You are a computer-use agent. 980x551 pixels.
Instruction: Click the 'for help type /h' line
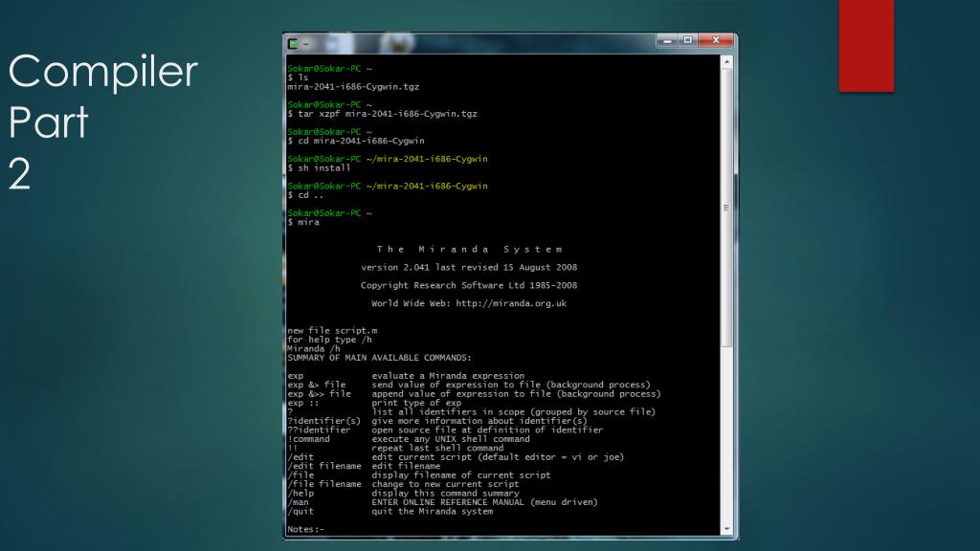(x=330, y=340)
